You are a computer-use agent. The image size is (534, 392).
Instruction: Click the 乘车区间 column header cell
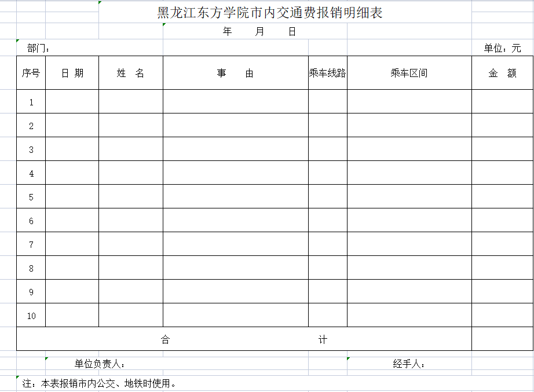click(409, 73)
